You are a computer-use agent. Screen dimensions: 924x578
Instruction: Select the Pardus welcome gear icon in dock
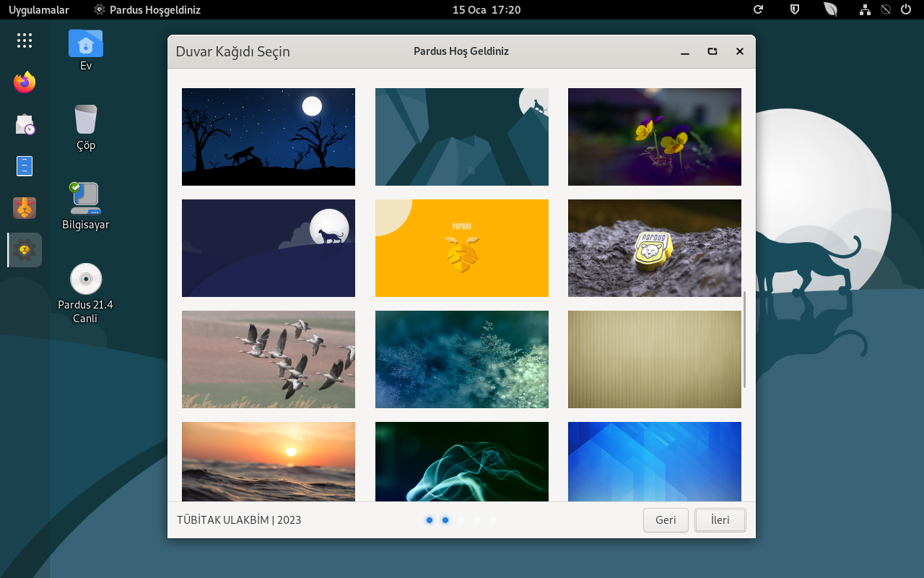(25, 250)
